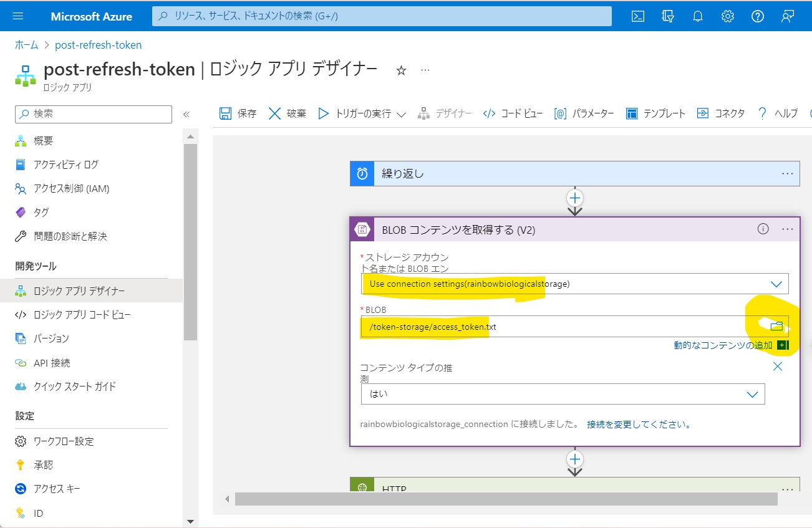The height and width of the screenshot is (528, 812).
Task: Open portal settings gear
Action: pos(728,16)
